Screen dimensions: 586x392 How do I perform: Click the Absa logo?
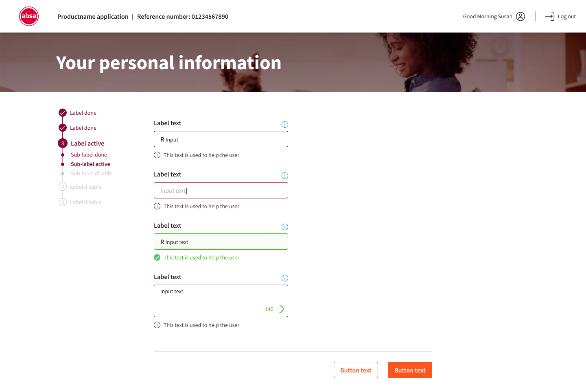pyautogui.click(x=29, y=16)
